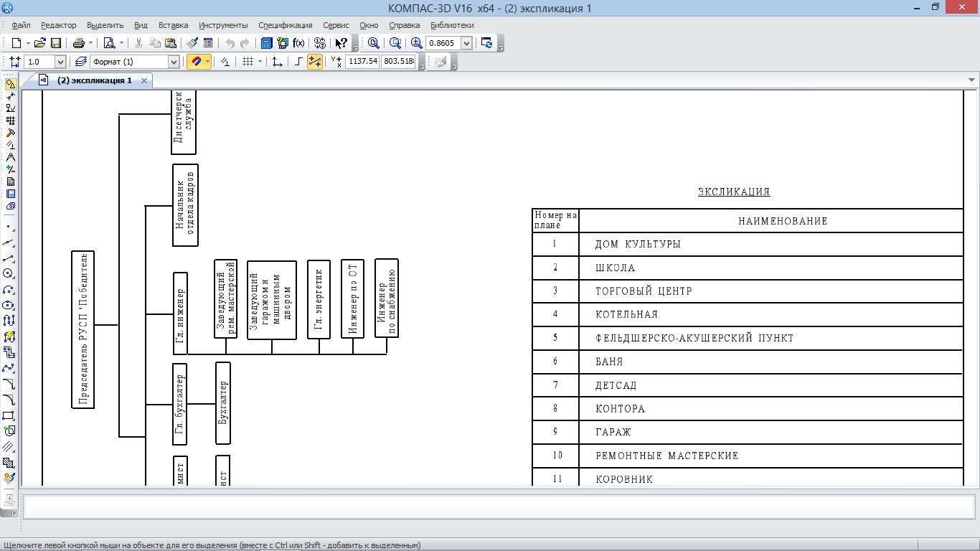980x551 pixels.
Task: Open the dropdown arrow beside the magnet snaps button
Action: click(x=208, y=62)
